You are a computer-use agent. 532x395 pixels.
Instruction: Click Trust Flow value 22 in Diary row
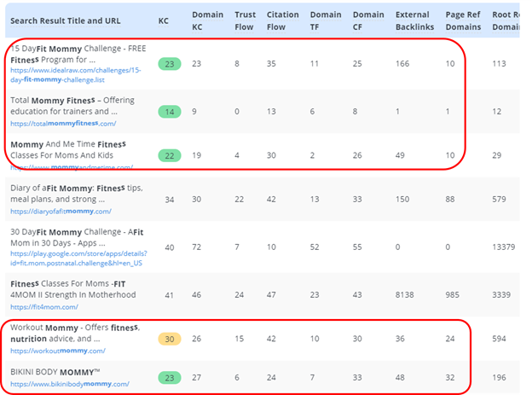[240, 199]
